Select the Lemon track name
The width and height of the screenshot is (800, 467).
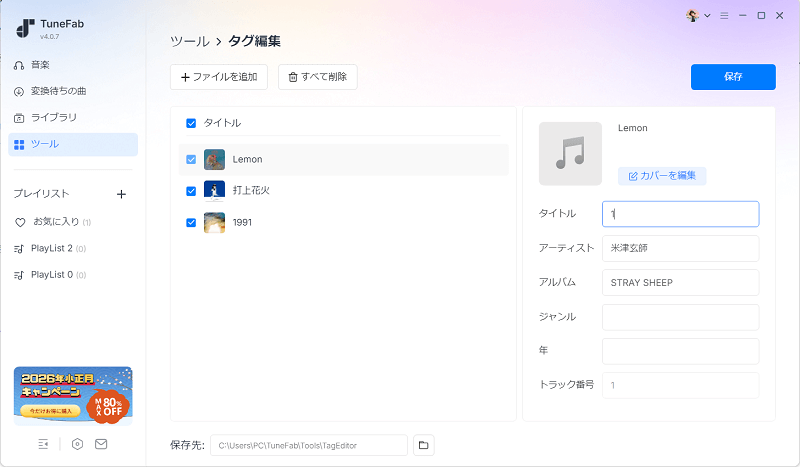tap(247, 160)
